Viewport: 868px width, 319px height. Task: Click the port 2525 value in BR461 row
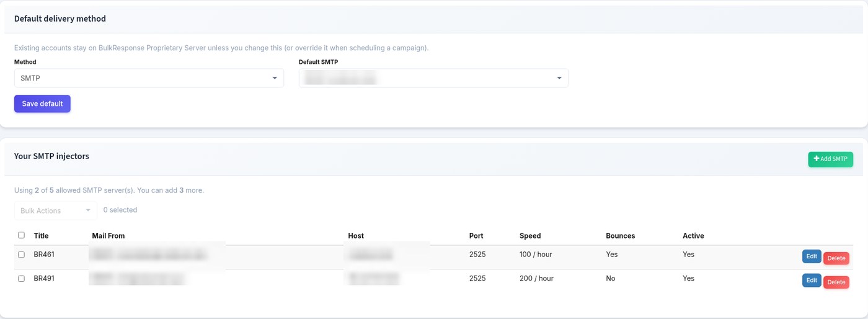point(477,255)
